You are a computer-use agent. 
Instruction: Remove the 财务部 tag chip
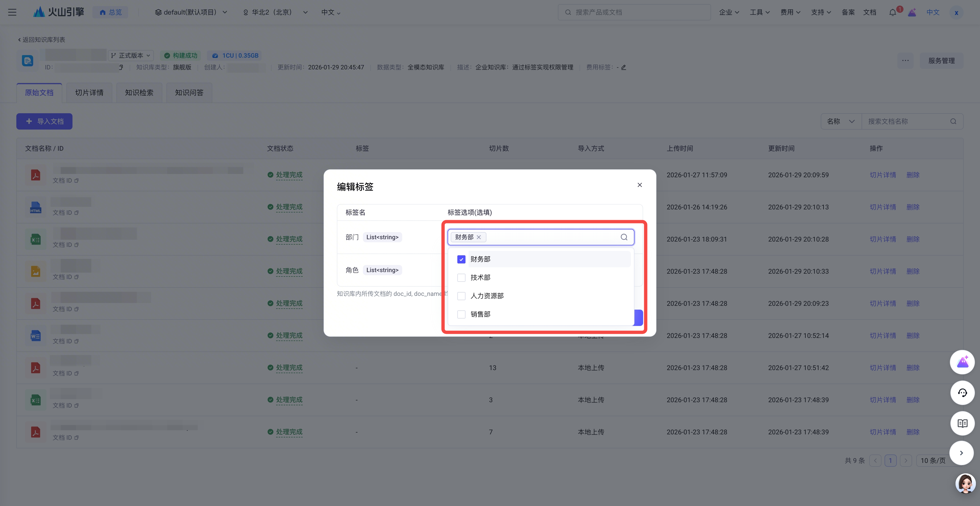click(479, 237)
